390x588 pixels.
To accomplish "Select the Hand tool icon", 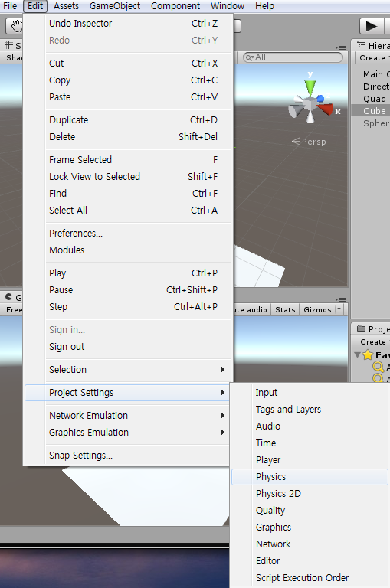I will (x=15, y=26).
